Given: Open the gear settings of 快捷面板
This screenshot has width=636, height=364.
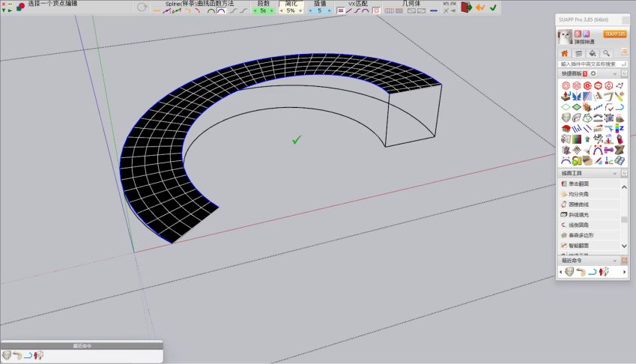Looking at the screenshot, I should click(x=593, y=73).
